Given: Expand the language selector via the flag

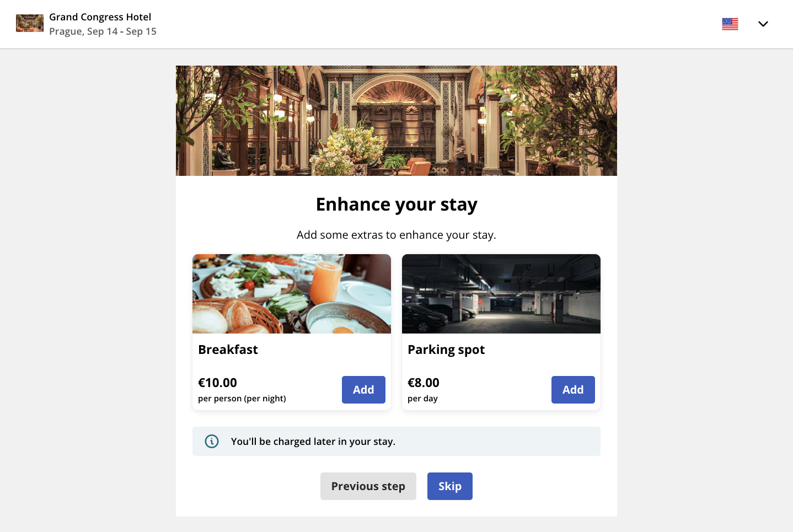Looking at the screenshot, I should point(730,24).
